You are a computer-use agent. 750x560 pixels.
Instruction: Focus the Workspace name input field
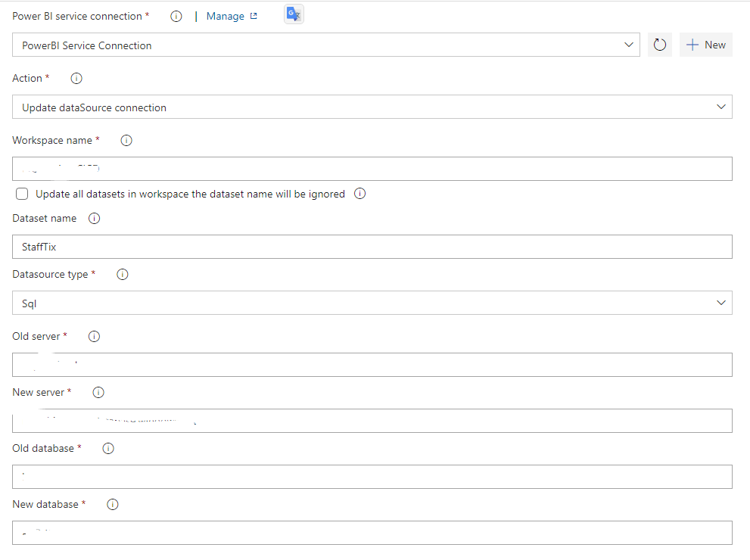click(x=372, y=169)
